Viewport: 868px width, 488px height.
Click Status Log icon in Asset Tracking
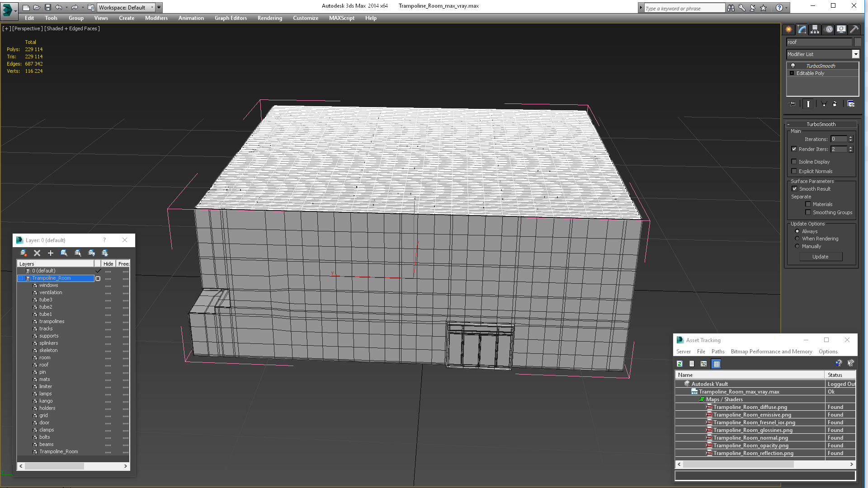tap(692, 364)
